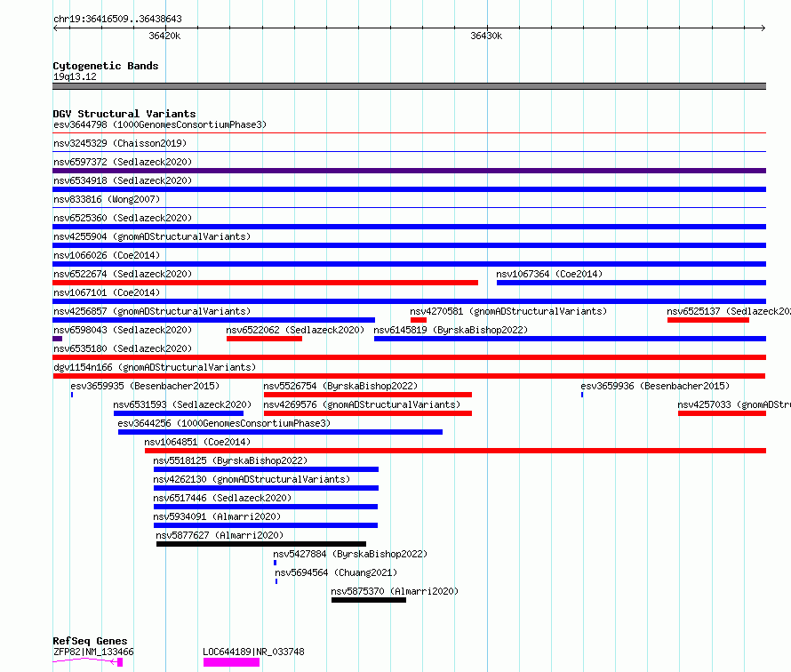Image resolution: width=791 pixels, height=672 pixels.
Task: Open the nsv833816 (Wong2007) variant label
Action: (x=107, y=199)
